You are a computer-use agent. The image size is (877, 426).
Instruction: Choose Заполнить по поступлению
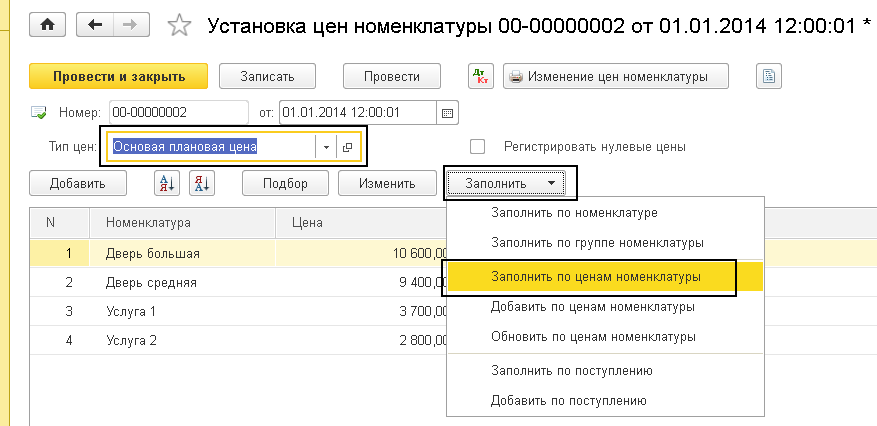606,371
